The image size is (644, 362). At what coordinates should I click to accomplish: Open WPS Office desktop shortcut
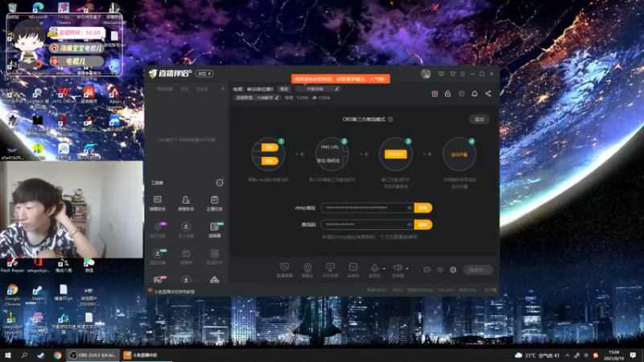pyautogui.click(x=64, y=96)
